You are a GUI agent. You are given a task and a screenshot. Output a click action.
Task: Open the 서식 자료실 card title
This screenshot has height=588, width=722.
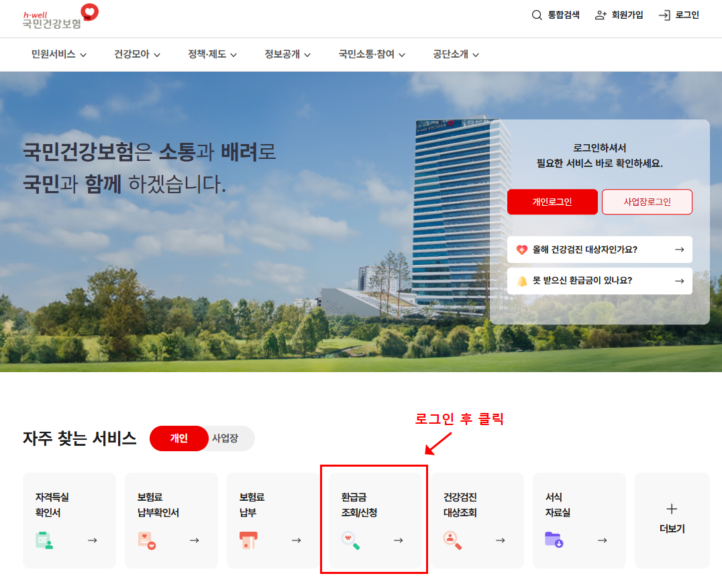558,505
